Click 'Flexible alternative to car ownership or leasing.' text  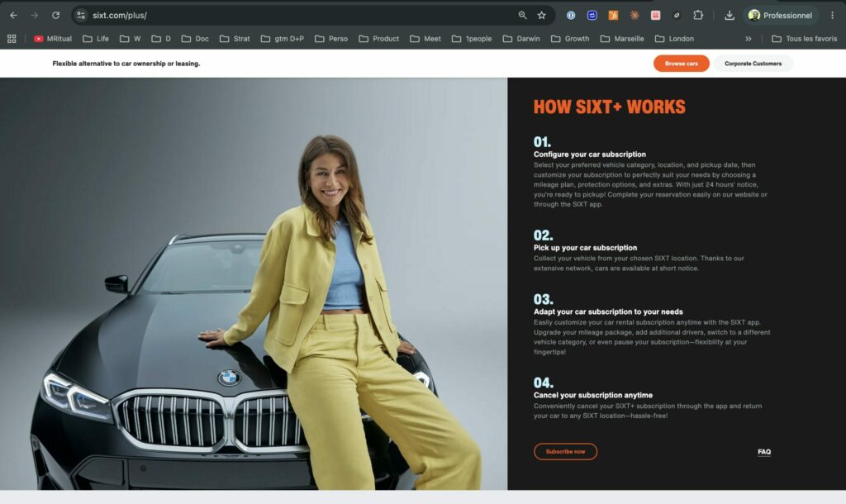(126, 64)
